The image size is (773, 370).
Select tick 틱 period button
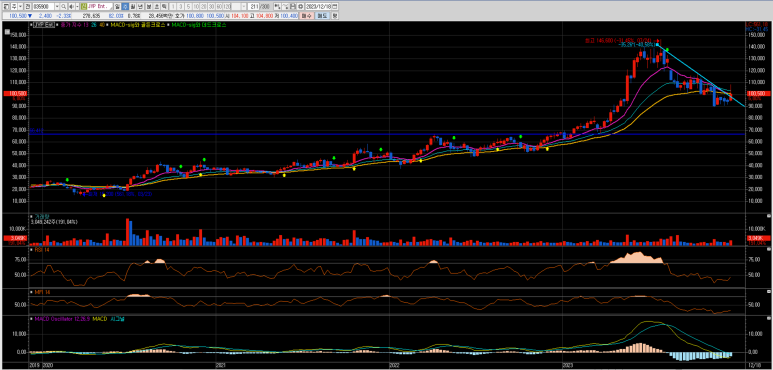pyautogui.click(x=165, y=6)
